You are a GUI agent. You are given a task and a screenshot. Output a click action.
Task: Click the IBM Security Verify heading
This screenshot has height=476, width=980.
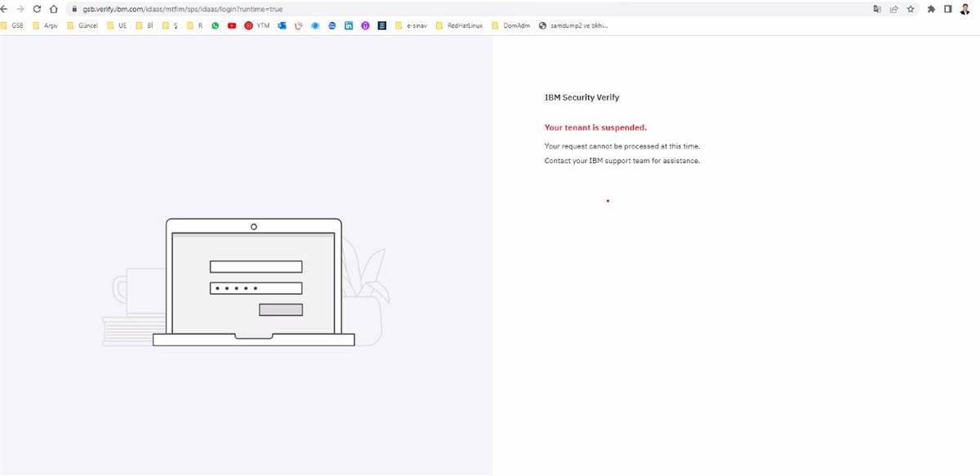[x=581, y=97]
